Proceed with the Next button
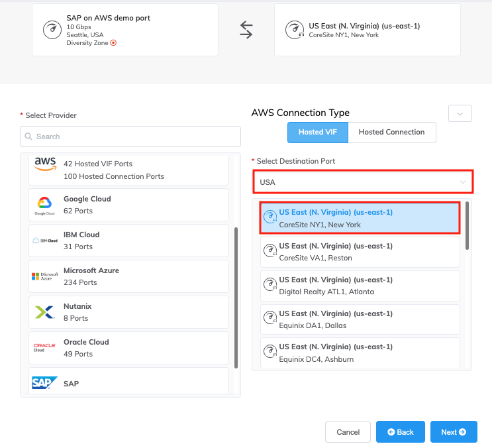 tap(454, 432)
